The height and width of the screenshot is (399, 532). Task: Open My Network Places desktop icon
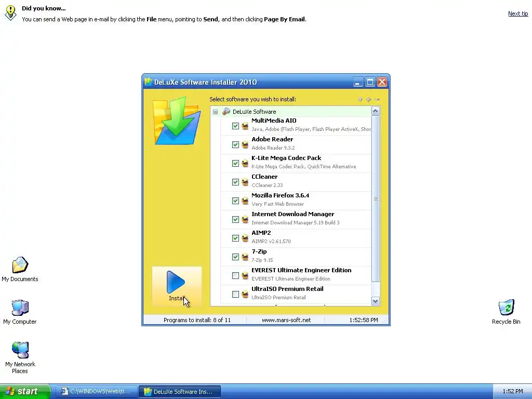pyautogui.click(x=20, y=357)
